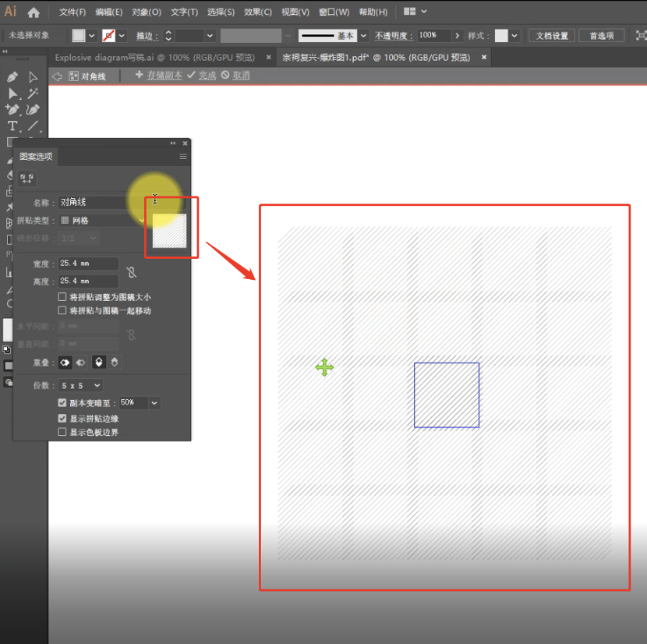Open the 效果(C) menu

pos(258,12)
